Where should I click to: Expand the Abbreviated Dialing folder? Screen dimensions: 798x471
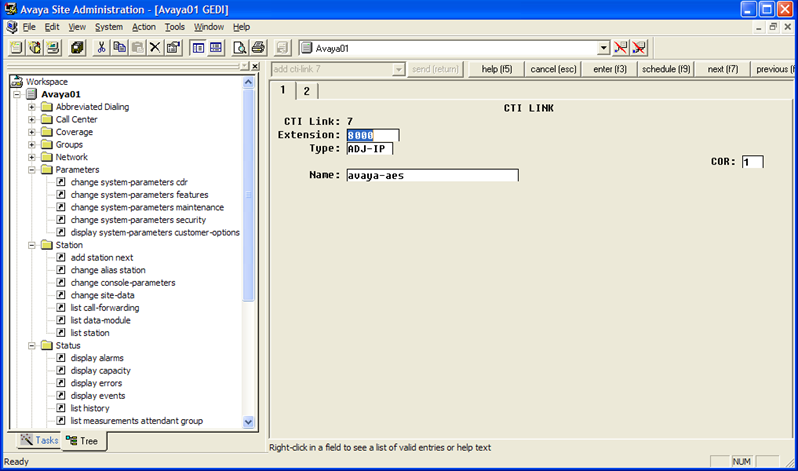32,107
